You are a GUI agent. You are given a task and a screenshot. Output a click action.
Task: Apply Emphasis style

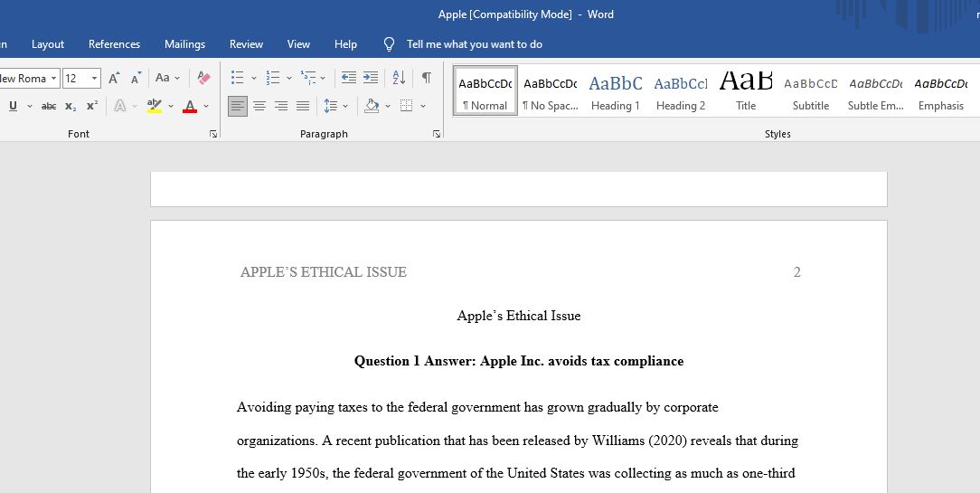(x=940, y=90)
